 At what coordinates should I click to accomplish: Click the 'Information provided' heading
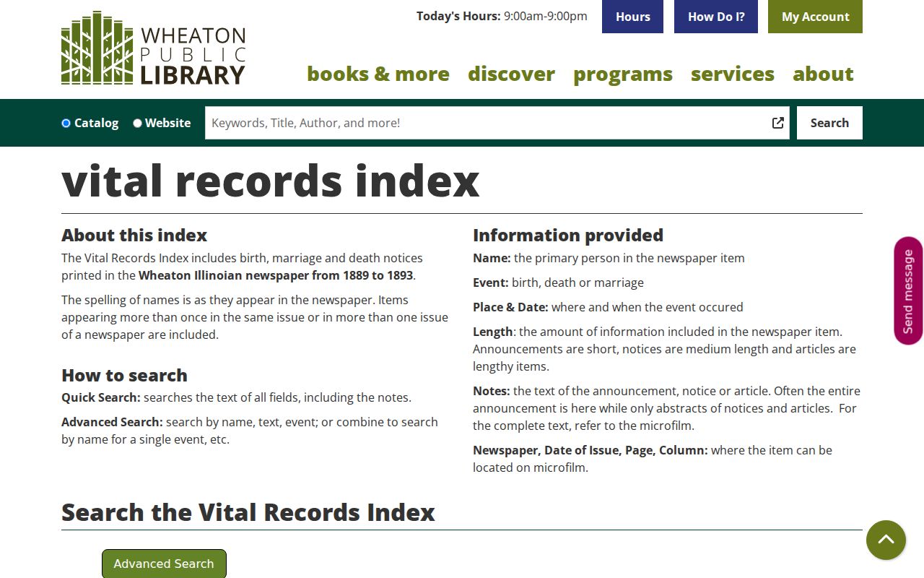568,235
